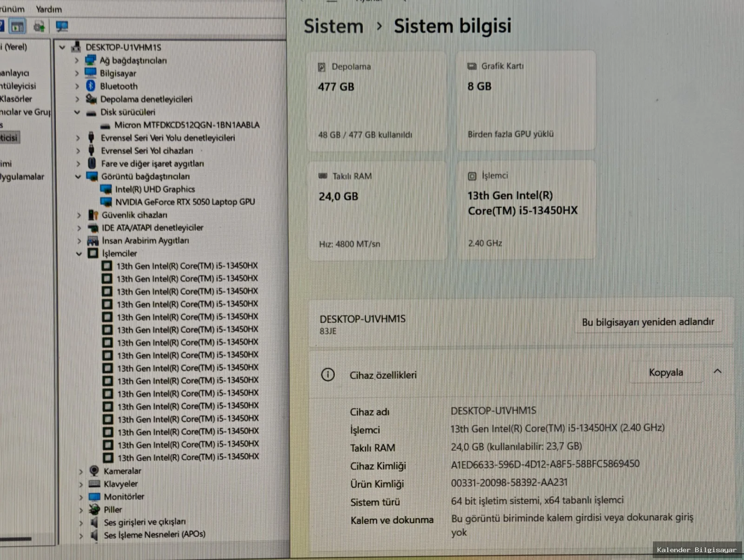
Task: Click the Properties toolbar icon in Device Manager
Action: point(18,26)
